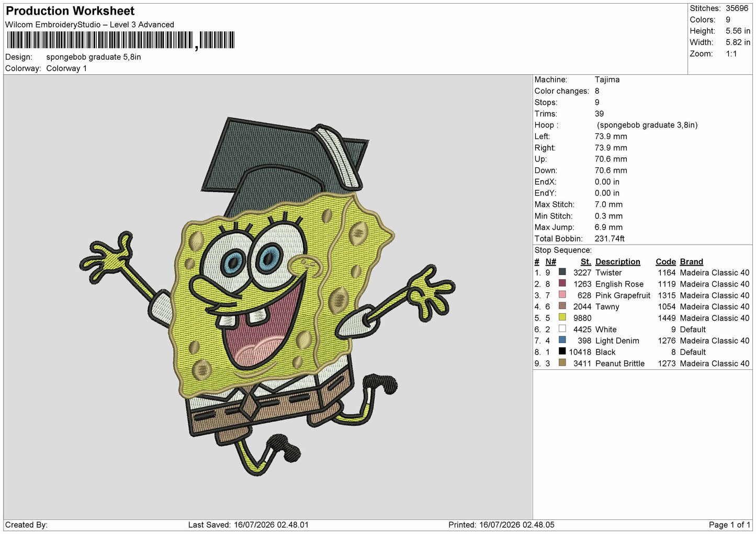Click the Light Denim color swatch
756x534 pixels.
(x=562, y=340)
